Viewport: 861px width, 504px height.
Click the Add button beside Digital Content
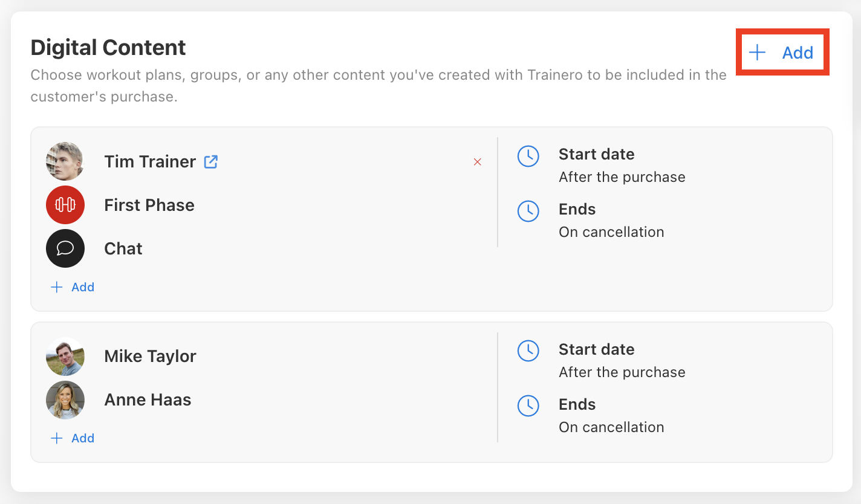(x=782, y=53)
